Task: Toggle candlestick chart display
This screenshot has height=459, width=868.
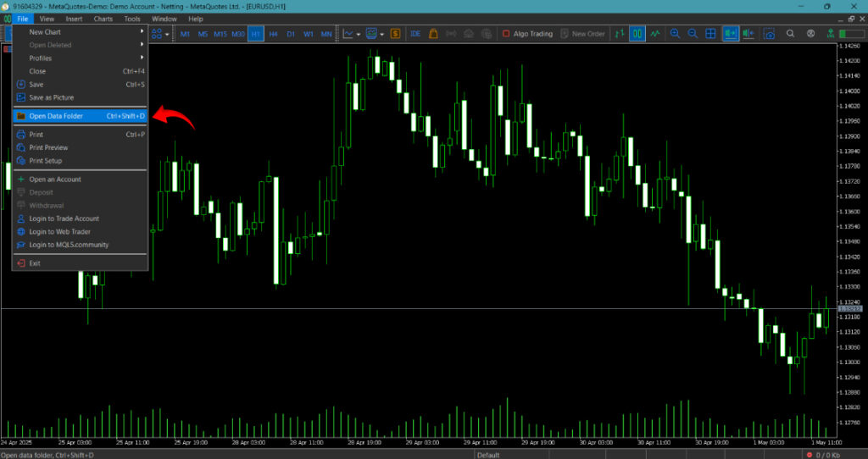Action: tap(637, 34)
